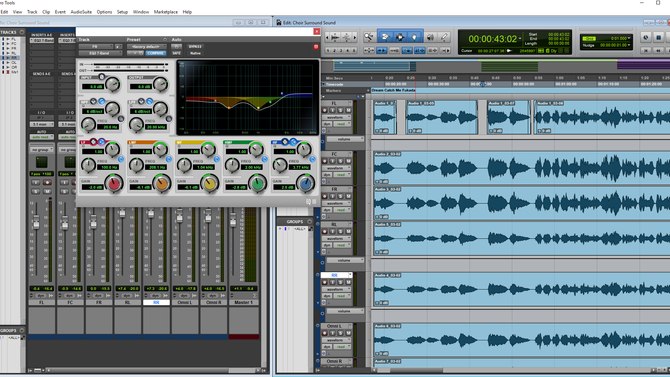Click the yellow MF gain knob
The width and height of the screenshot is (670, 377).
210,184
